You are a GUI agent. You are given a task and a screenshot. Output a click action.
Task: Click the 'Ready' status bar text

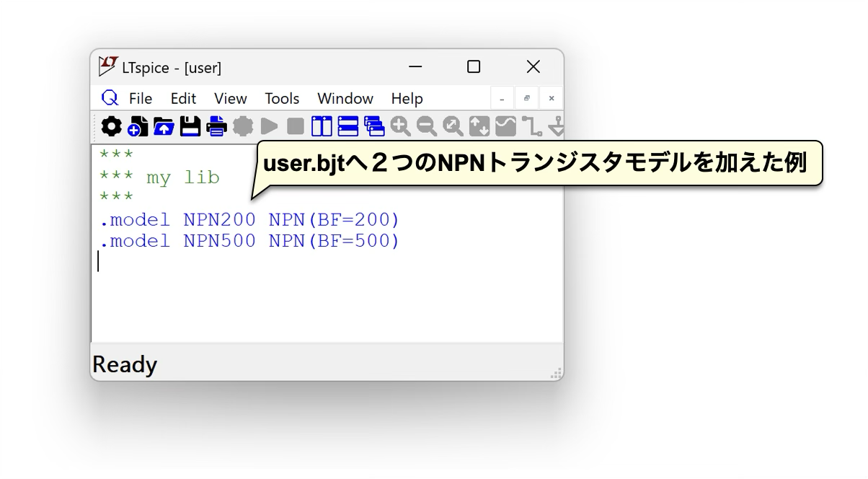[x=125, y=365]
